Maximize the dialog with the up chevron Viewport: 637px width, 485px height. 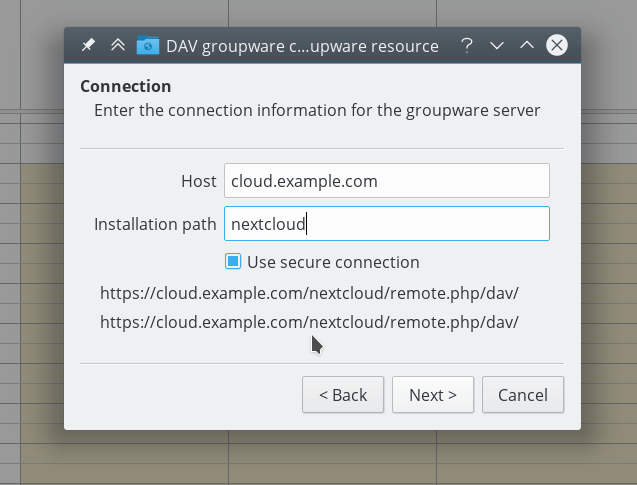pyautogui.click(x=527, y=46)
